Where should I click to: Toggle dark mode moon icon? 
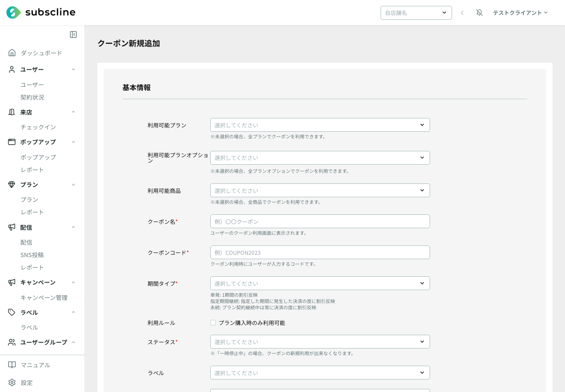click(x=463, y=13)
